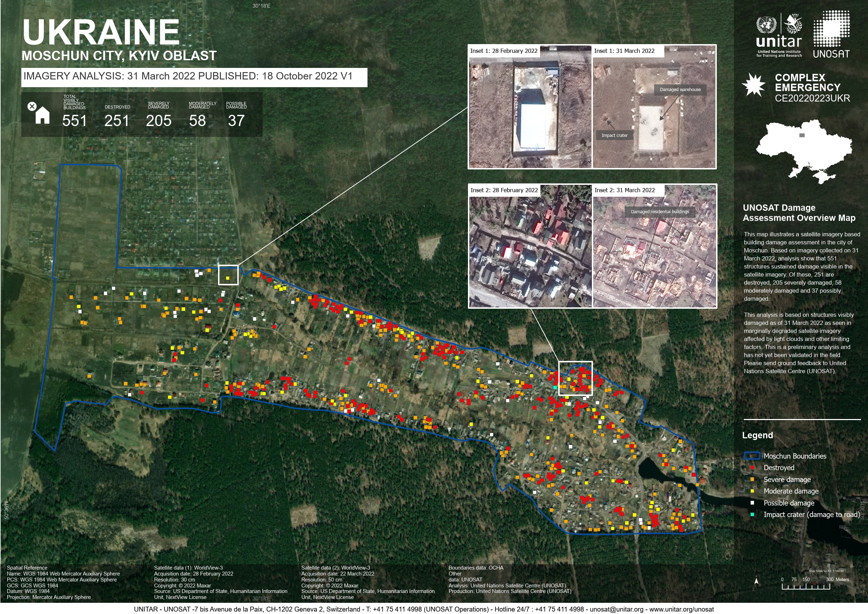Click the 300 Meters scale bar
The image size is (868, 614).
click(806, 586)
